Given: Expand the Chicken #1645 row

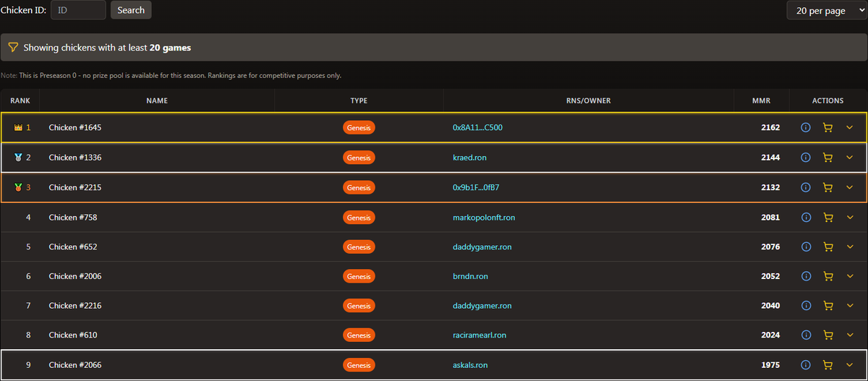Looking at the screenshot, I should [x=850, y=128].
